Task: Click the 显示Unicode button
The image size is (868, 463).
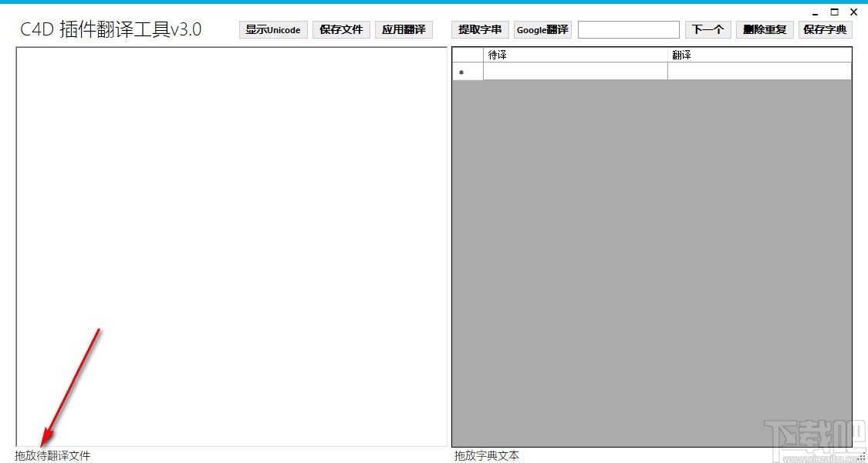Action: [x=272, y=29]
